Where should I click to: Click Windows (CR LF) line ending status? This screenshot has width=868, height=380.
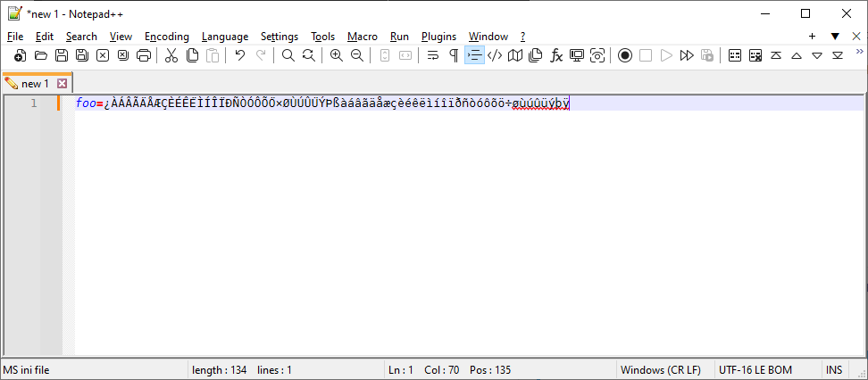tap(661, 369)
